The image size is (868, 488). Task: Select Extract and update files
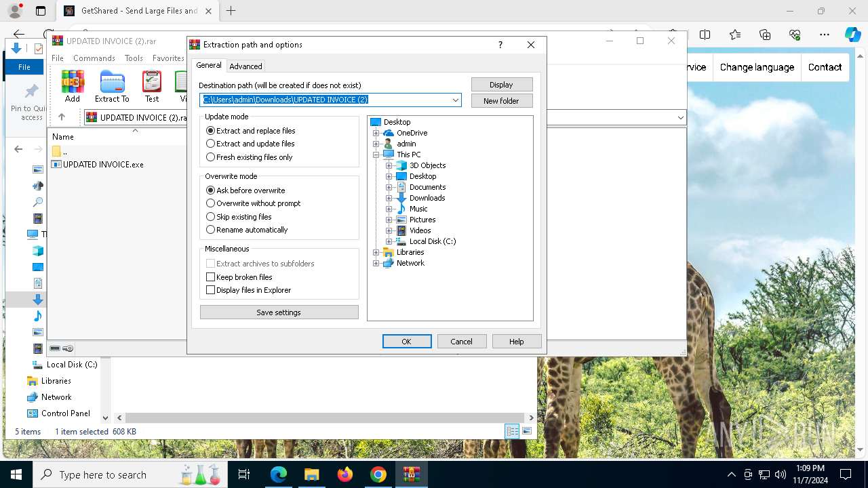(250, 144)
